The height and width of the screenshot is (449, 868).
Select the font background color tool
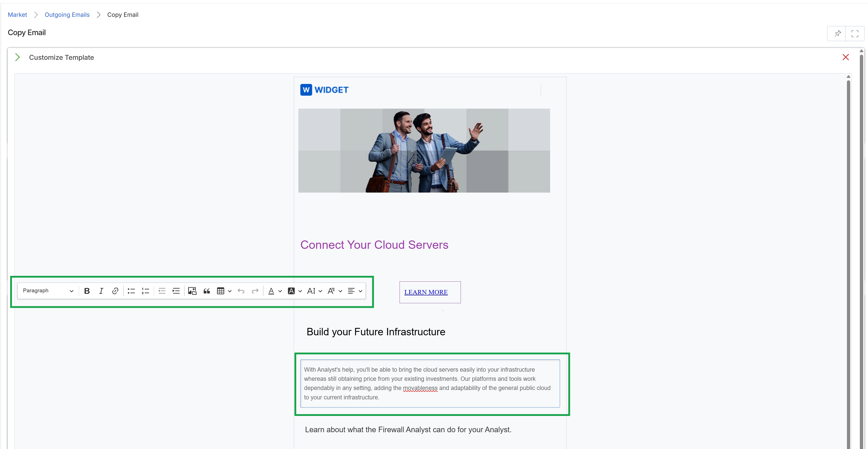click(x=291, y=291)
